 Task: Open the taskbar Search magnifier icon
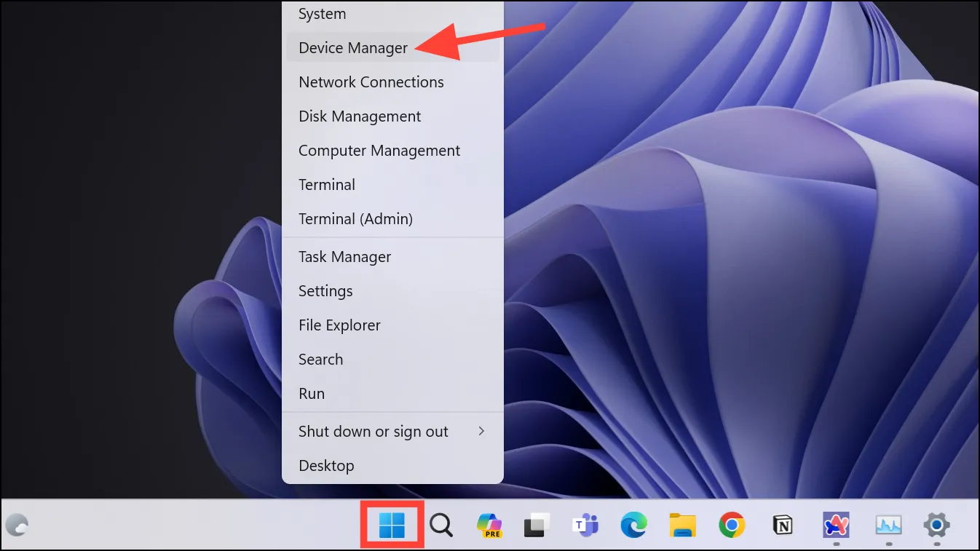pyautogui.click(x=441, y=525)
